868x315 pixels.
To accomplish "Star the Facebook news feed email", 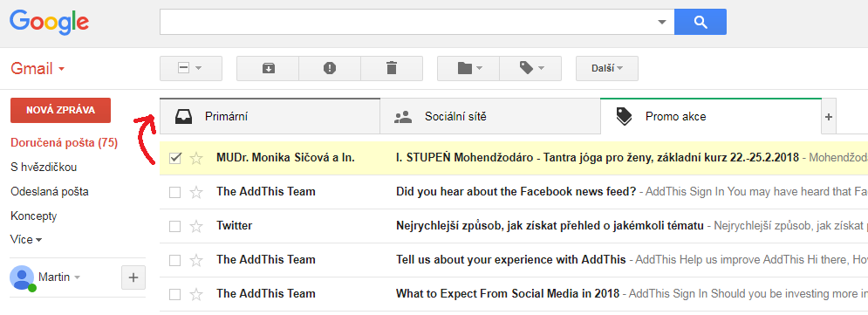I will point(196,192).
